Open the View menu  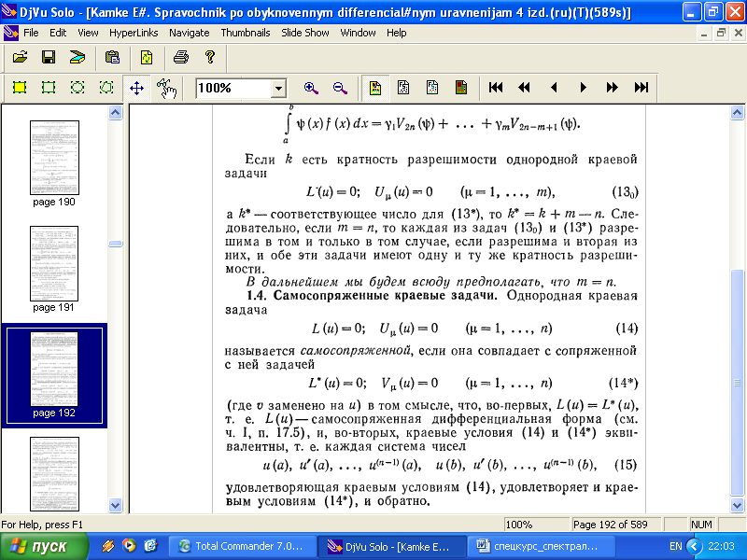88,33
